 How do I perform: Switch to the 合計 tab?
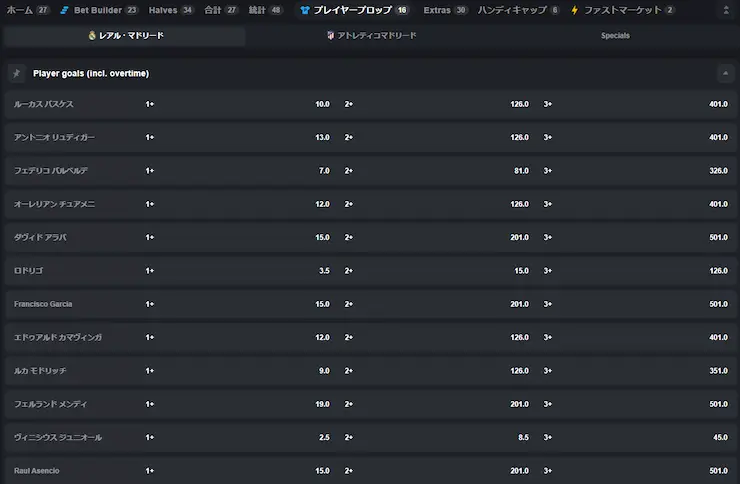(221, 10)
